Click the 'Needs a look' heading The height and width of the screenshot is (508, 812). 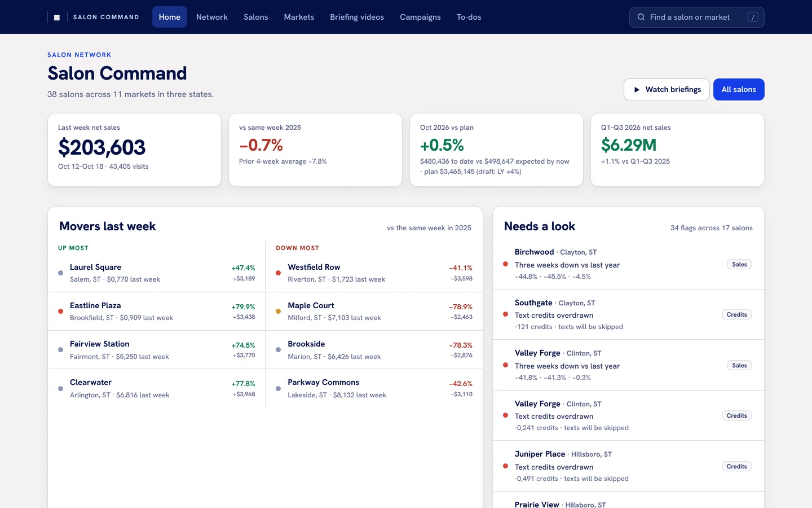(540, 226)
